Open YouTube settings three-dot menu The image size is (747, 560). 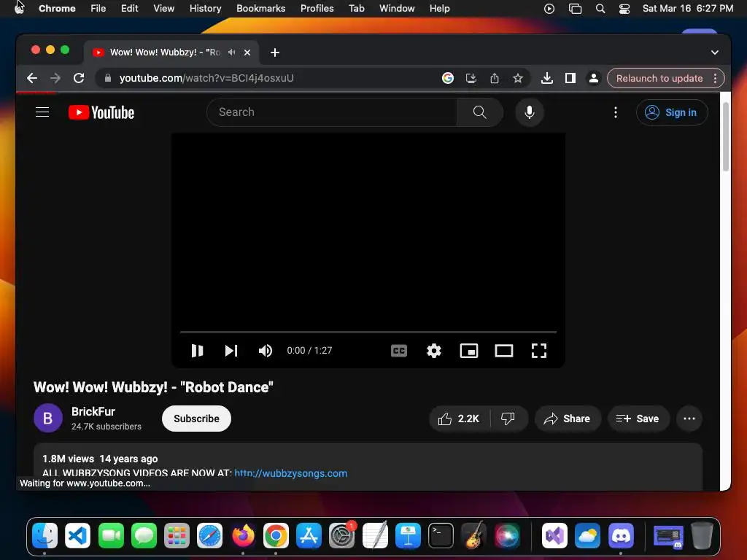[616, 112]
